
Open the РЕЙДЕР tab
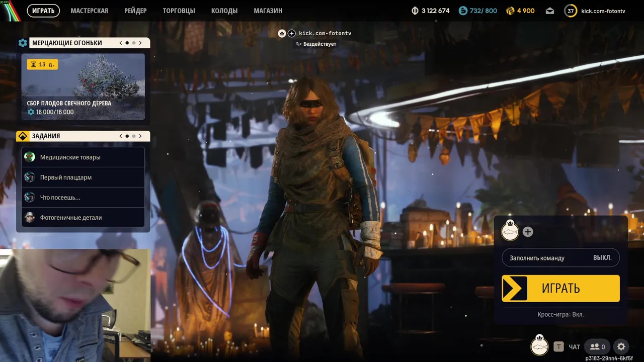[x=135, y=11]
